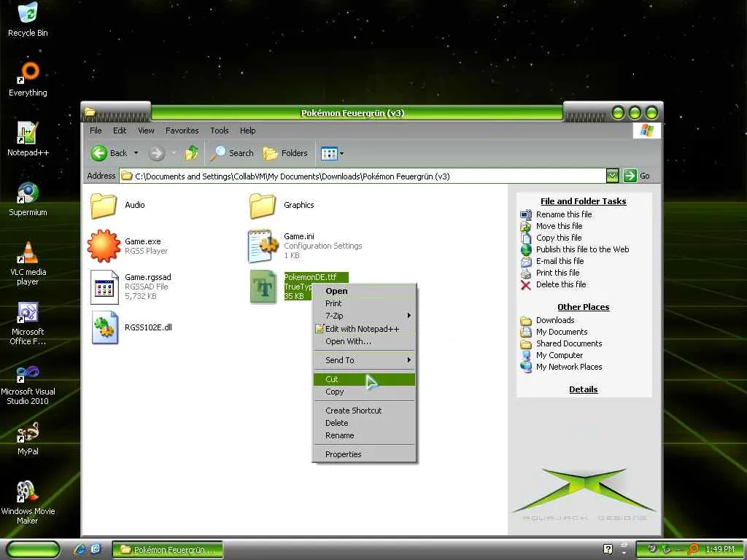
Task: Choose Cut in the context menu
Action: [x=365, y=379]
